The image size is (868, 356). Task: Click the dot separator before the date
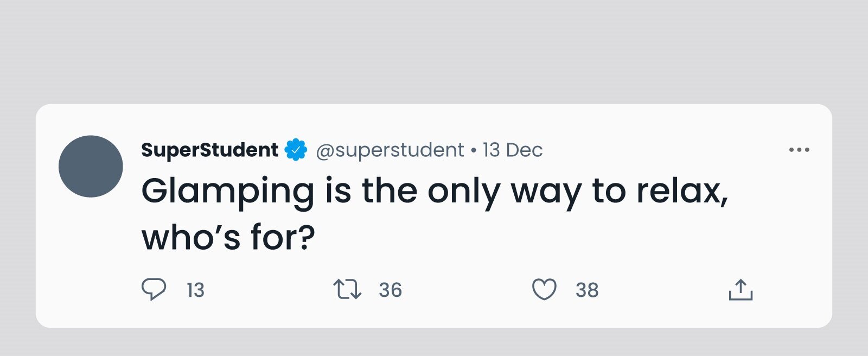point(474,150)
